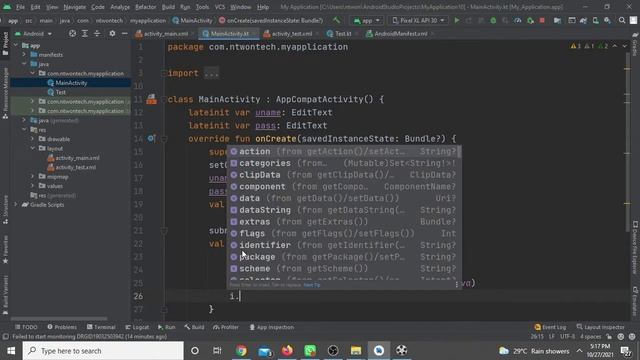Screen dimensions: 640x360
Task: Click the Project panel horizontal scrollbar
Action: 59,318
